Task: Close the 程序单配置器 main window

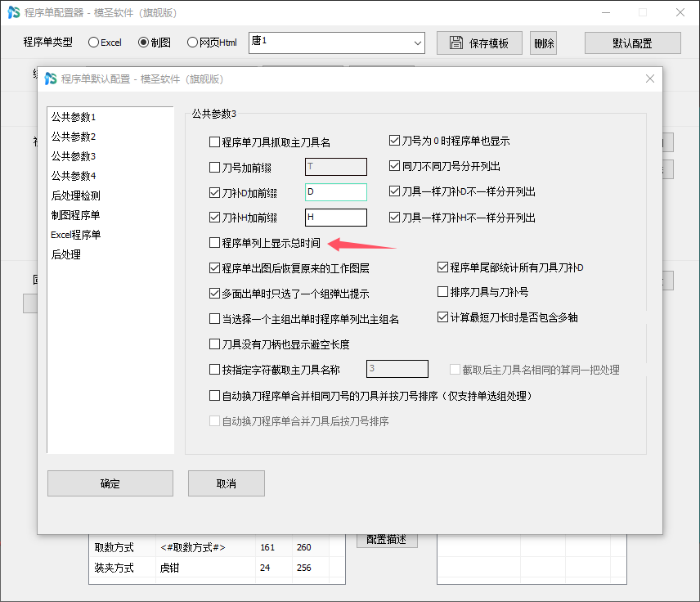Action: coord(680,12)
